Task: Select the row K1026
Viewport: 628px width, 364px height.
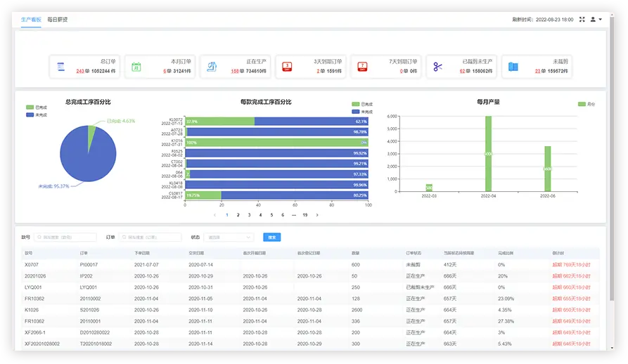Action: tap(310, 310)
